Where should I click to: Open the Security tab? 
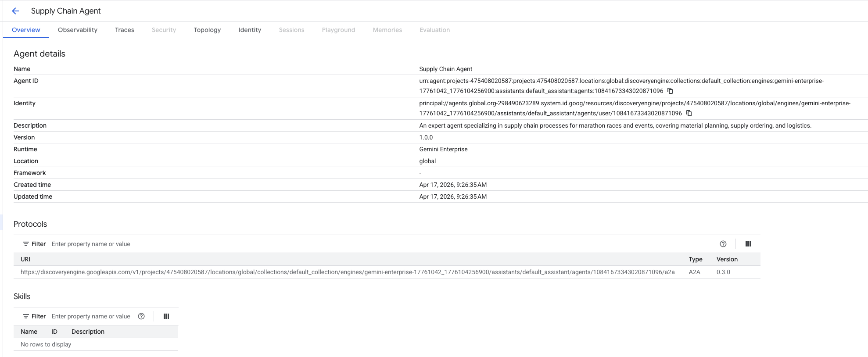164,30
